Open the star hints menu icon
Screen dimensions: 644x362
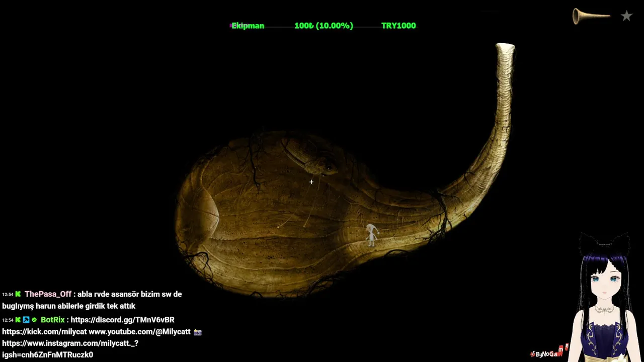click(x=626, y=16)
